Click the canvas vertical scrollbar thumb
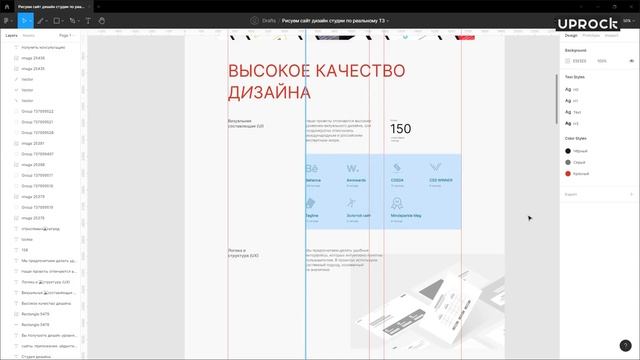The height and width of the screenshot is (360, 640). tap(556, 99)
